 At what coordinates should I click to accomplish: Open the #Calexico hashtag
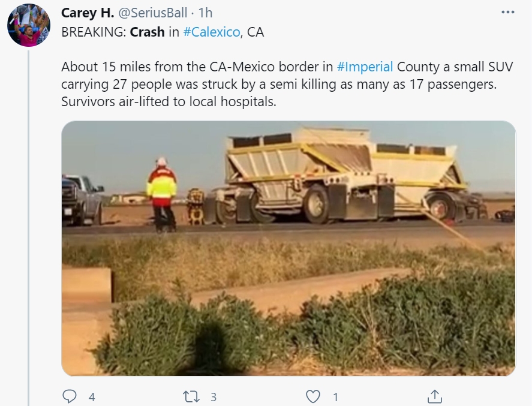212,32
